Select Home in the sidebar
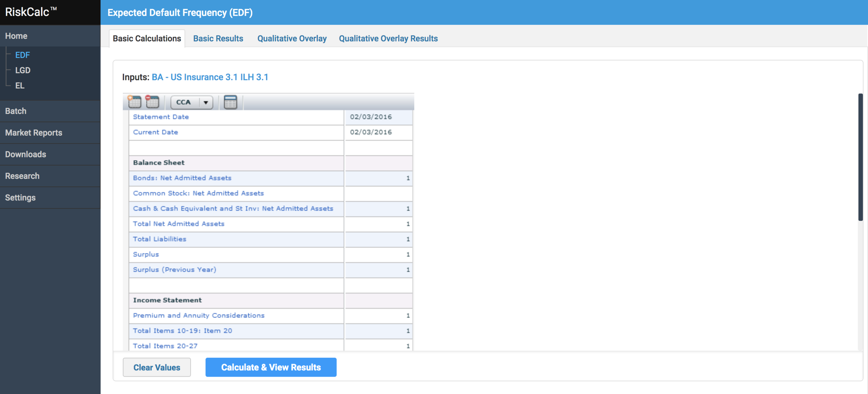Viewport: 868px width, 394px height. click(x=50, y=36)
